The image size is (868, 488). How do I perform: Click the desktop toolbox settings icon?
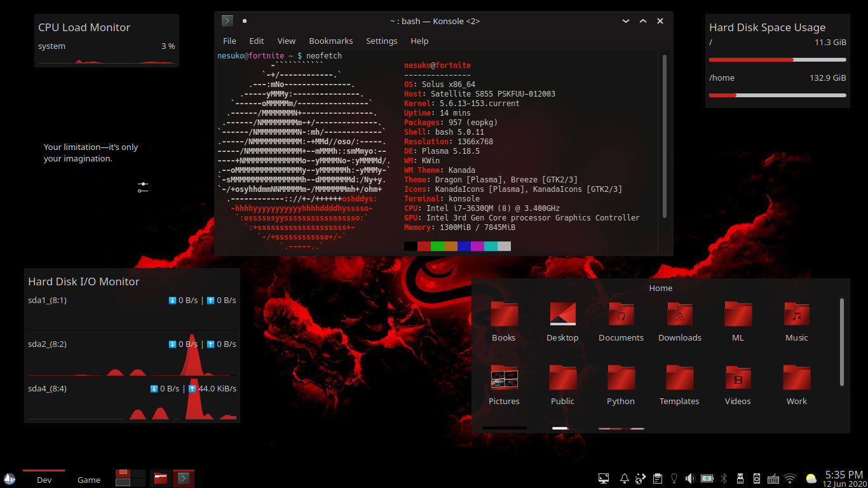pyautogui.click(x=143, y=187)
